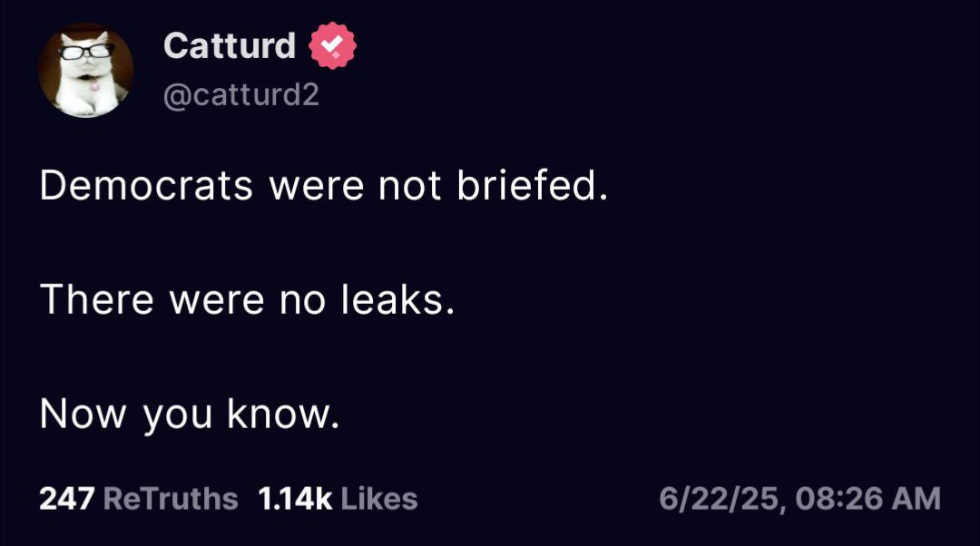The image size is (980, 546).
Task: Open Catturd's cat profile picture
Action: (86, 71)
